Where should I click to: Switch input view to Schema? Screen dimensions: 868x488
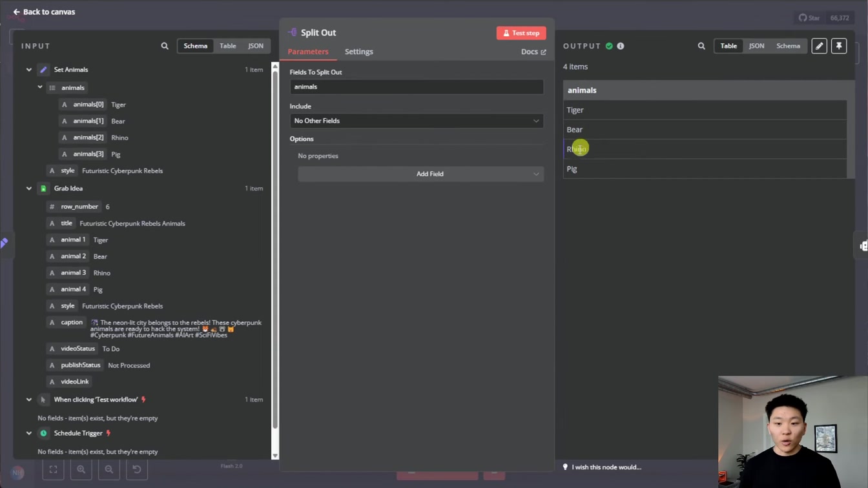195,46
